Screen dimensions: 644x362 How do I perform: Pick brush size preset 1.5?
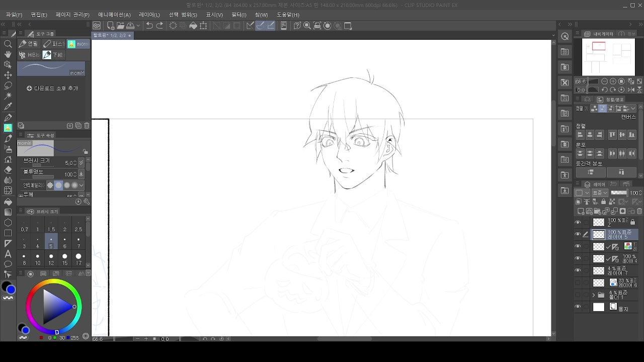51,226
